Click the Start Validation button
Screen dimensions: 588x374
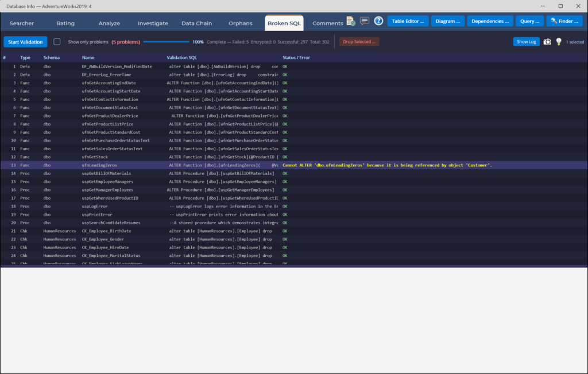25,42
